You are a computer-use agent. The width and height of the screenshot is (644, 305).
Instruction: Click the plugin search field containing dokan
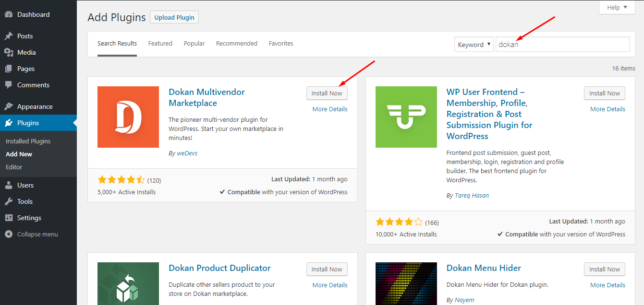coord(562,44)
